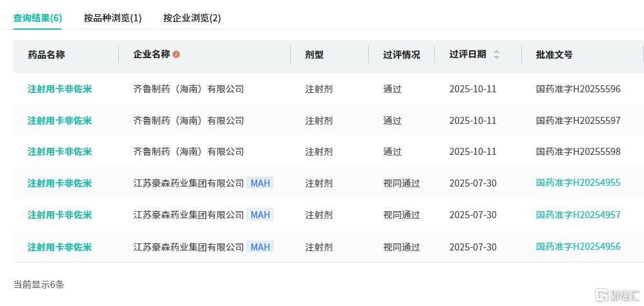Click the info icon beside 企业名称 header
This screenshot has width=644, height=306.
(x=176, y=55)
